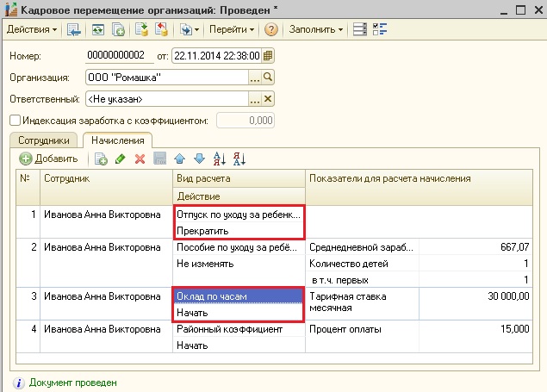Click the document window title icon
The width and height of the screenshot is (547, 392).
point(11,9)
